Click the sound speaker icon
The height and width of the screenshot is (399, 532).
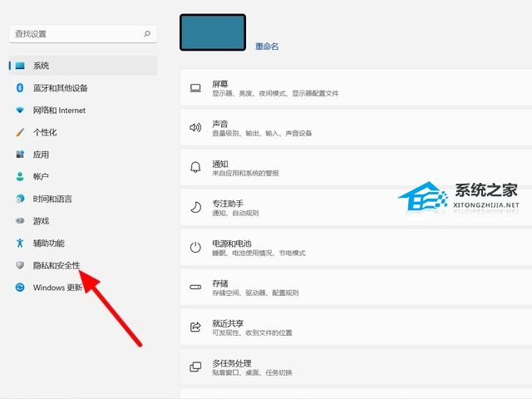(x=195, y=127)
